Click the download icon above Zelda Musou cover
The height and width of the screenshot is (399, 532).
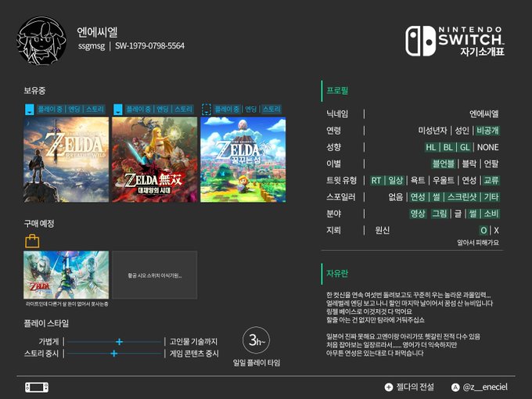[117, 110]
